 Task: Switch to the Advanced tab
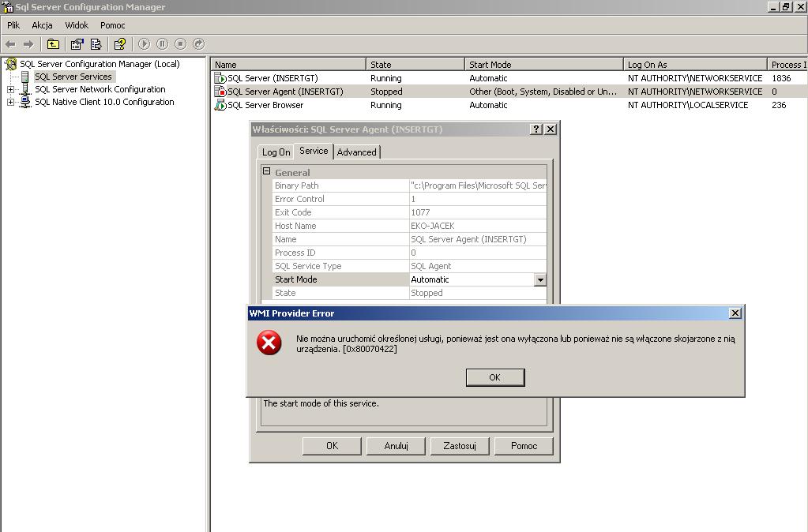[x=356, y=152]
